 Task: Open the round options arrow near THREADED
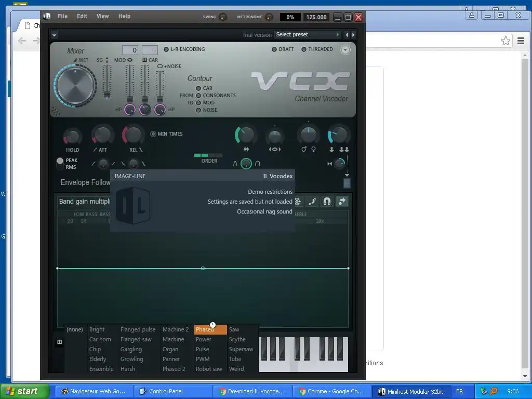click(345, 50)
